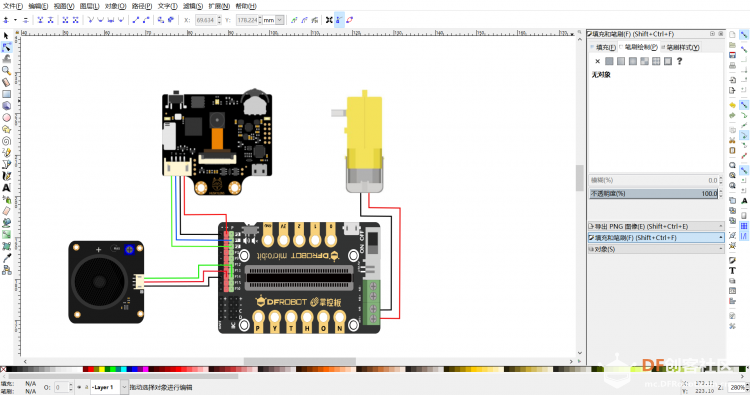
Task: Select the Node edit tool
Action: point(6,47)
